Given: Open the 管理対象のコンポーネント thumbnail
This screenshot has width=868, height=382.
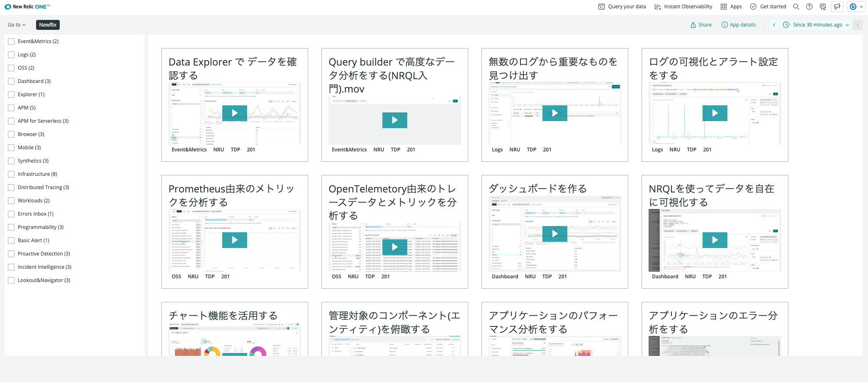Looking at the screenshot, I should click(395, 346).
